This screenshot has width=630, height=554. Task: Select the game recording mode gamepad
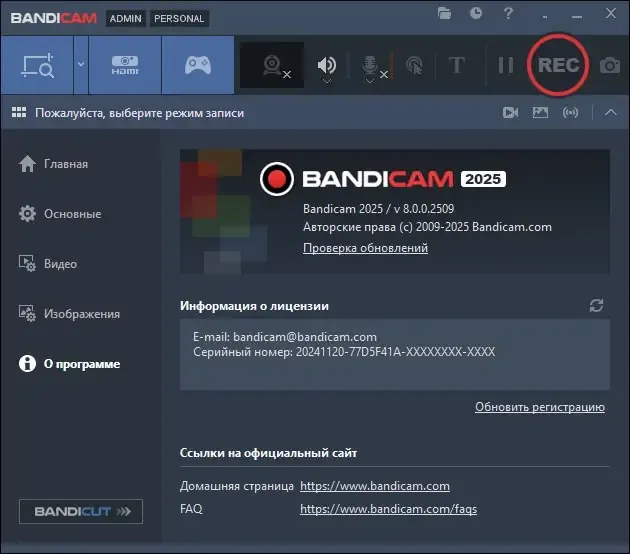198,65
